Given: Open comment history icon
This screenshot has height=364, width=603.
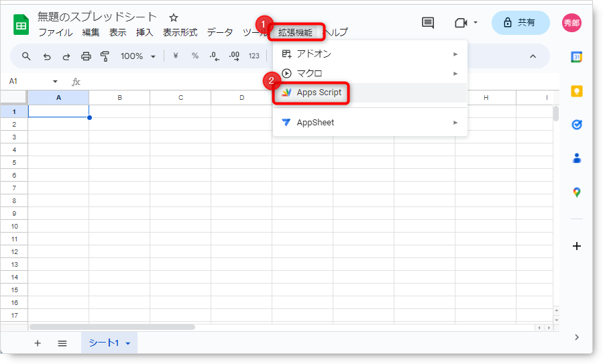Looking at the screenshot, I should point(428,23).
